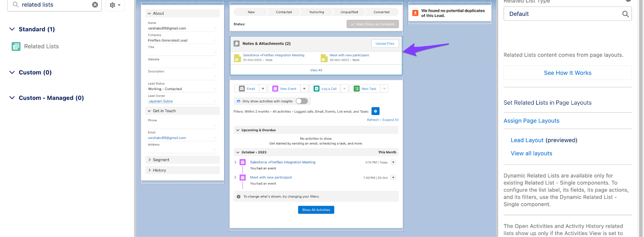The height and width of the screenshot is (237, 644).
Task: Expand the Custom - Managed (0) section
Action: point(12,98)
